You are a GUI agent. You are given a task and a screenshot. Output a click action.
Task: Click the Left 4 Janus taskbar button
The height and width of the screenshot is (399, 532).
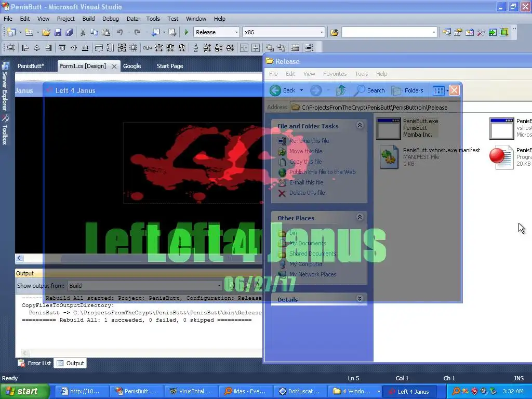410,392
